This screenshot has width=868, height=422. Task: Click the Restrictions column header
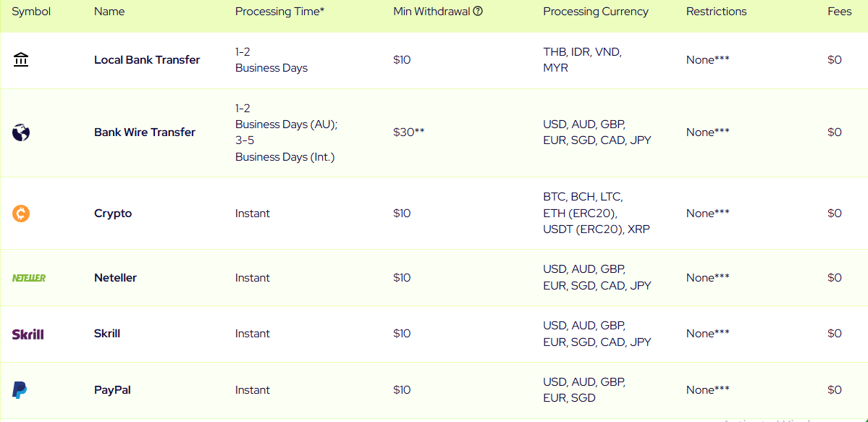pyautogui.click(x=716, y=12)
